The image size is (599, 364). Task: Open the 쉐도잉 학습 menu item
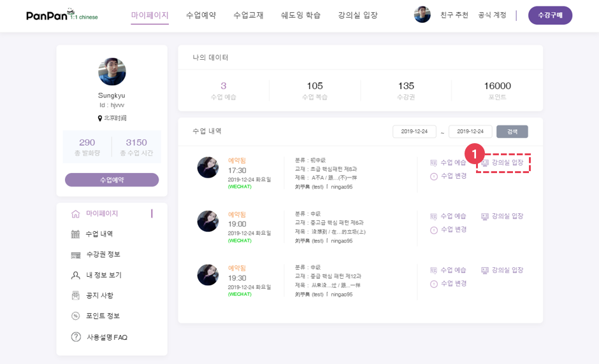click(300, 15)
